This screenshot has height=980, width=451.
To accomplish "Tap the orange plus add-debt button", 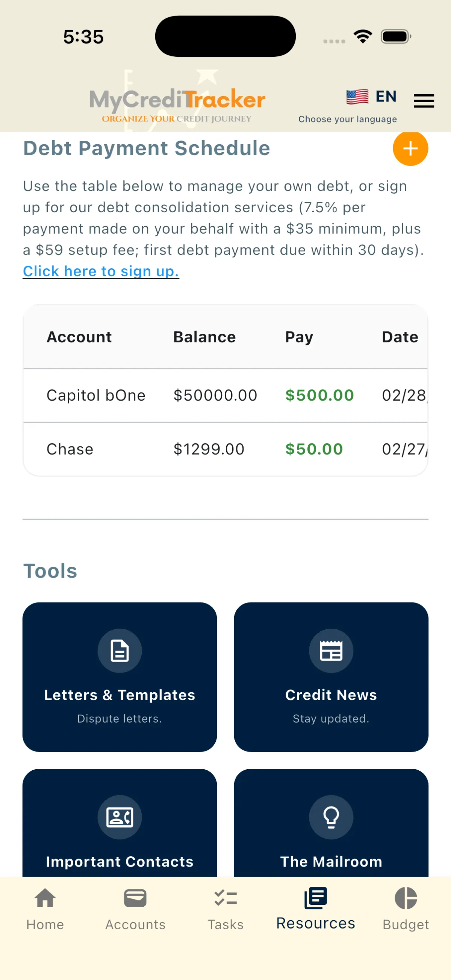I will pos(410,148).
